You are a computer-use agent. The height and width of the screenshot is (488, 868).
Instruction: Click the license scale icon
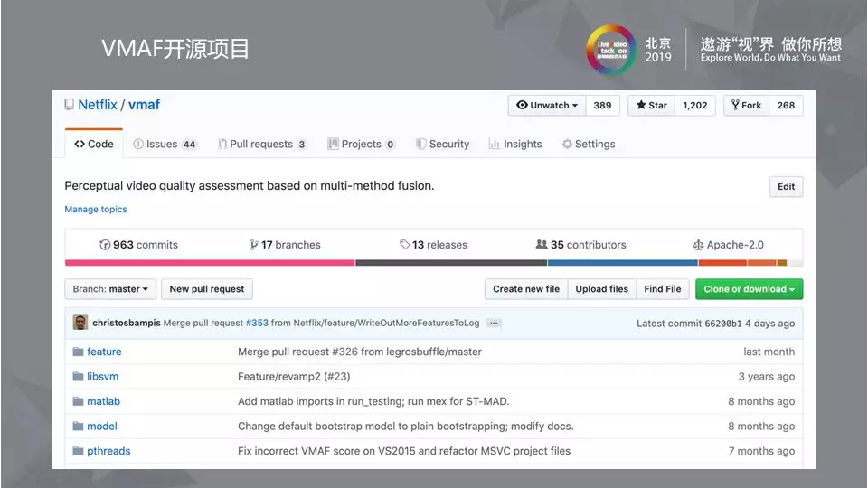[x=698, y=245]
